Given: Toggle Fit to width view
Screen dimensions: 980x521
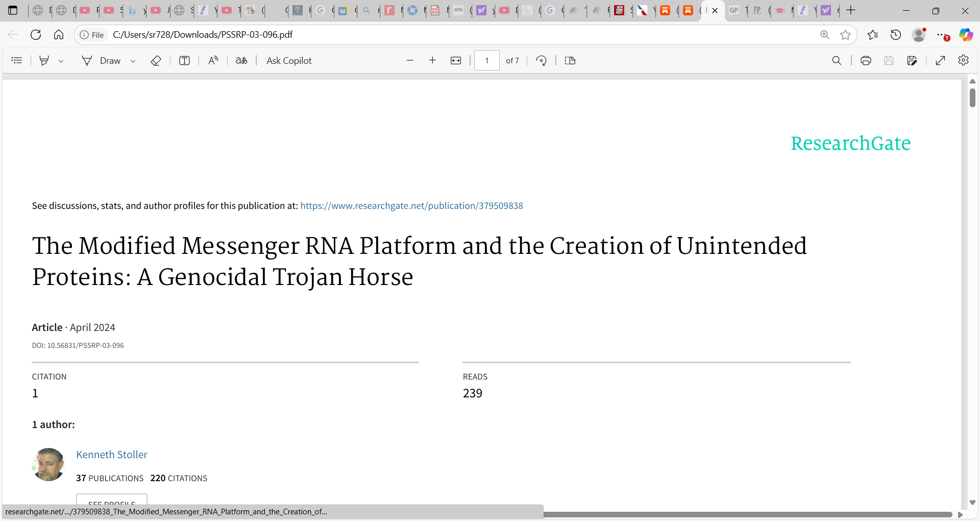Looking at the screenshot, I should tap(456, 60).
